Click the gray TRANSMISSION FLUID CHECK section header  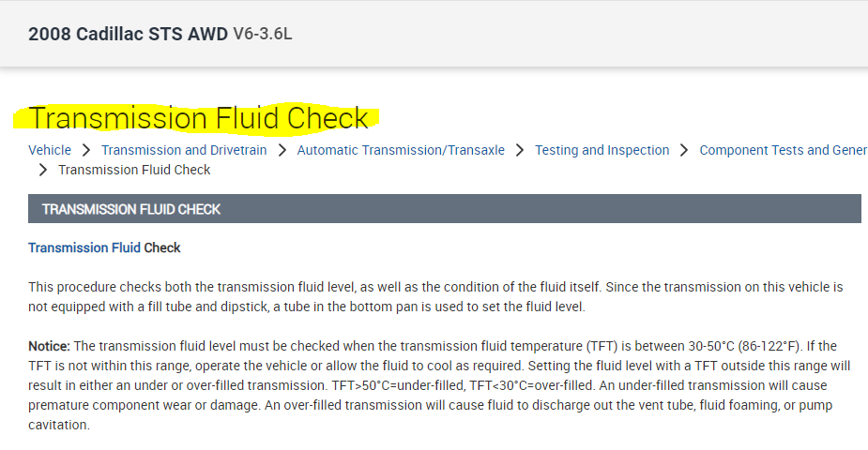(x=444, y=209)
